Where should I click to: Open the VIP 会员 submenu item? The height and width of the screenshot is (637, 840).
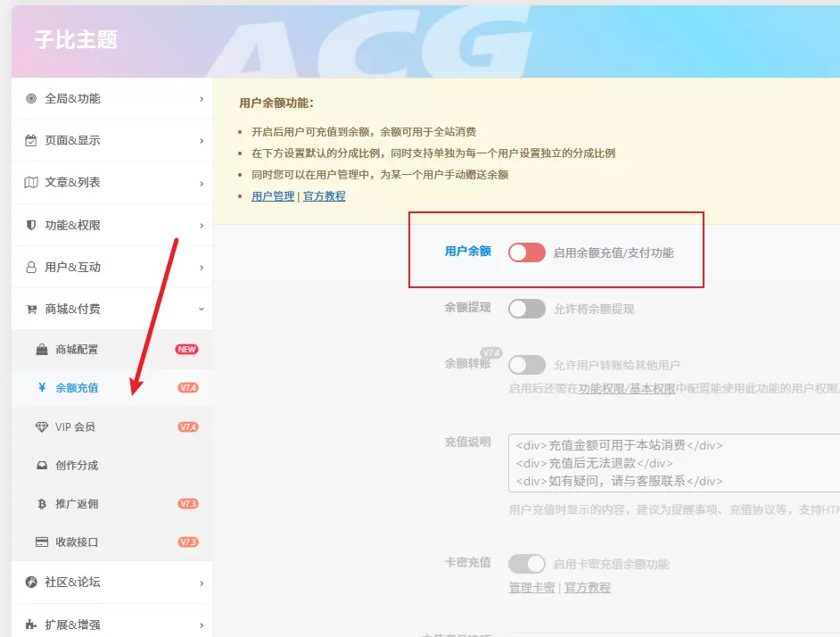point(112,426)
